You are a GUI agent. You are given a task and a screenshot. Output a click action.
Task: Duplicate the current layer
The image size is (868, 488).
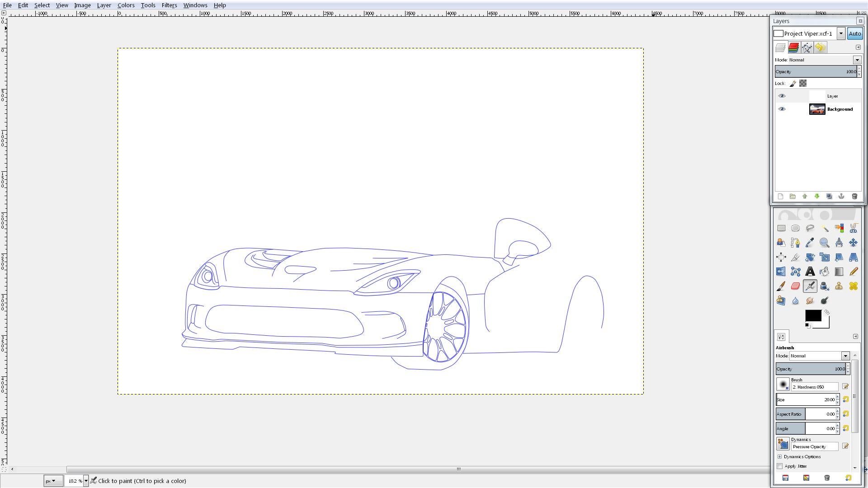pyautogui.click(x=829, y=197)
